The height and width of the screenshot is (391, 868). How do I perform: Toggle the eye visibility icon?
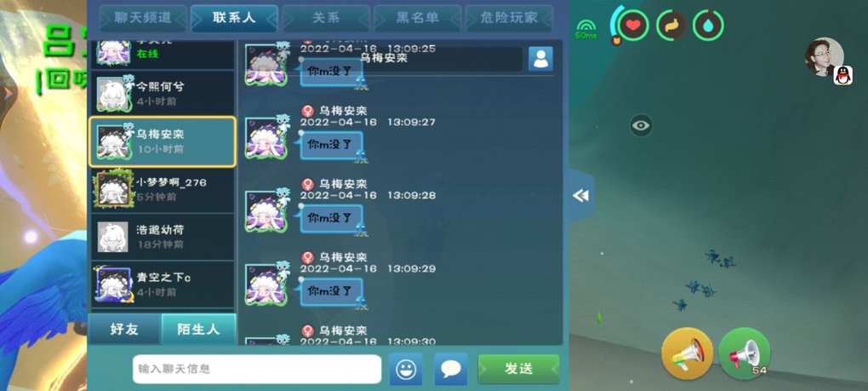(641, 126)
